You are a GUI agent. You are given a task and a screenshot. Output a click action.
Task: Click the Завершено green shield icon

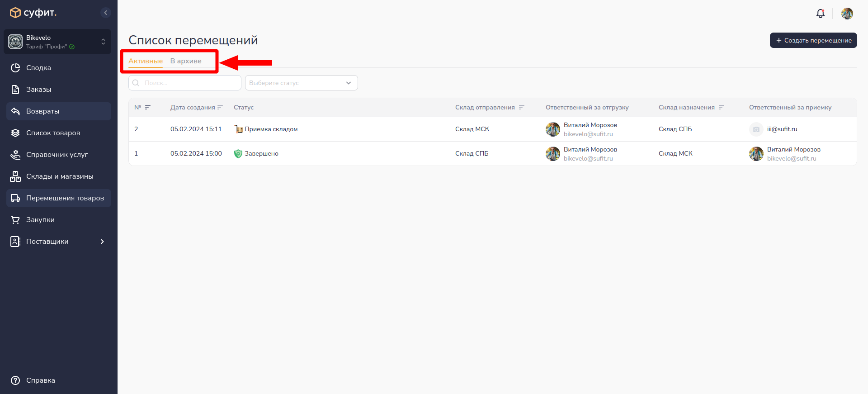(238, 154)
